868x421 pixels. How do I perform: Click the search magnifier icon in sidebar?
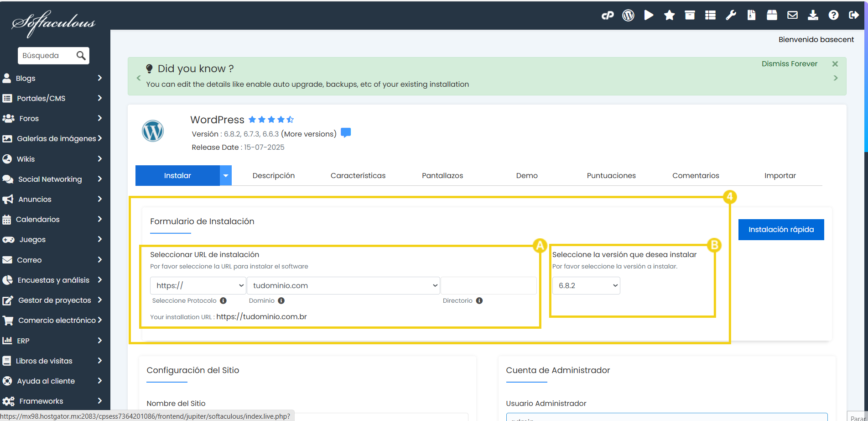tap(81, 55)
